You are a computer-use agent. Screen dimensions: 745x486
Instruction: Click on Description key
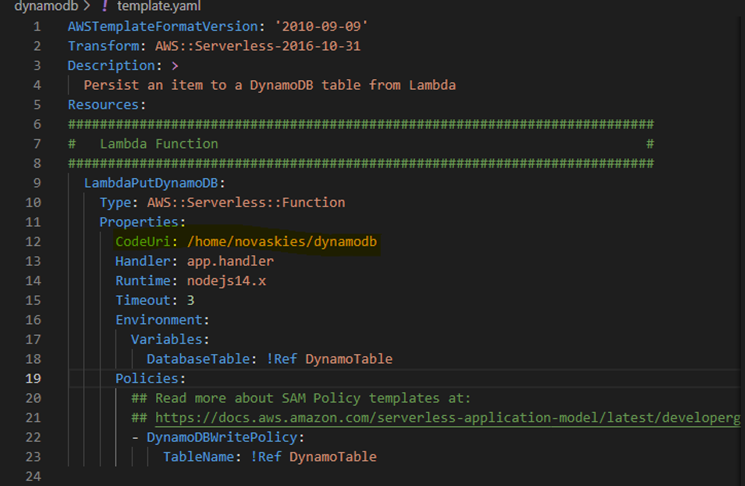[x=111, y=66]
